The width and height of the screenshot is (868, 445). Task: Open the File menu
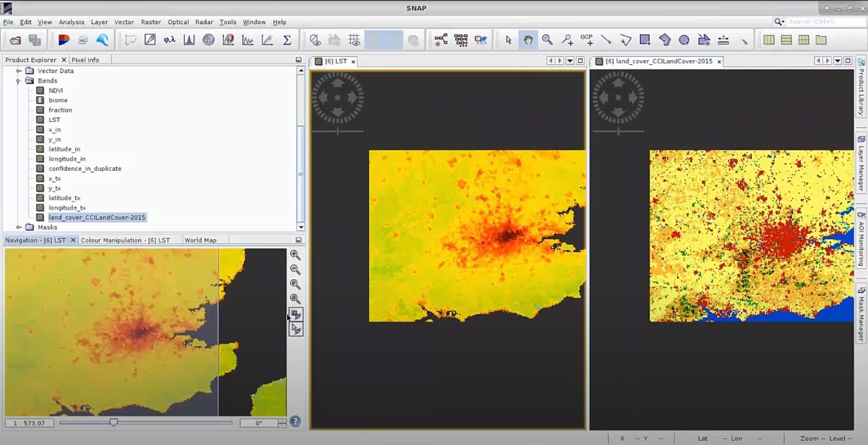point(8,22)
